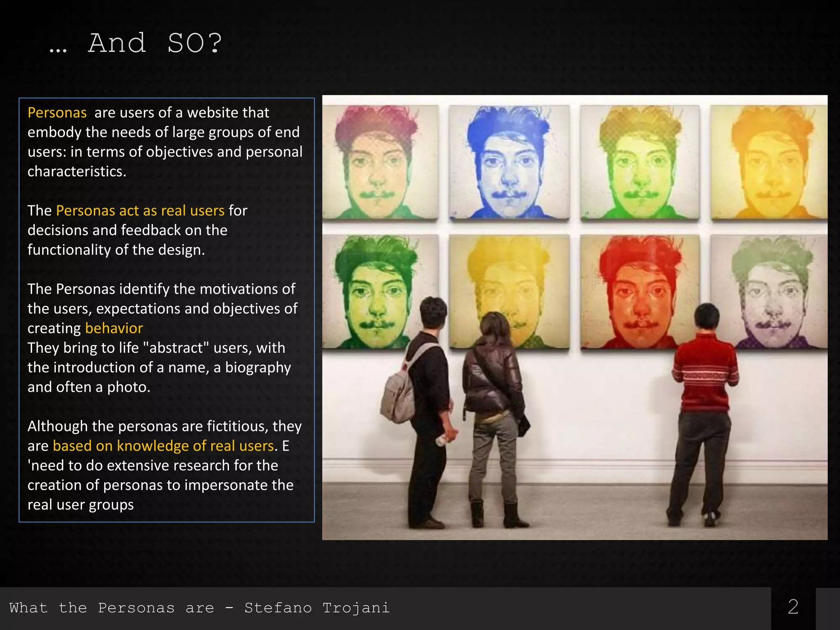Click the line 'characteristics.'

(x=77, y=171)
